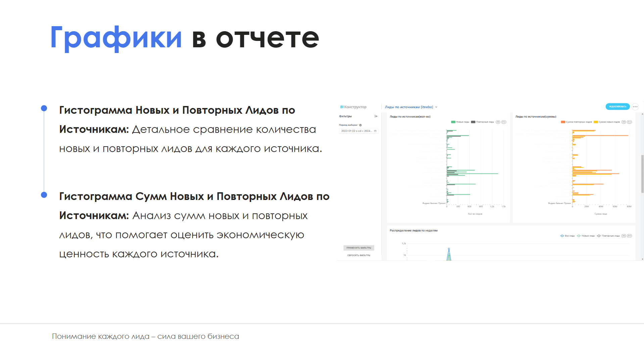The image size is (644, 362).
Task: Click All legend selector in кол-во chart
Action: coord(498,122)
